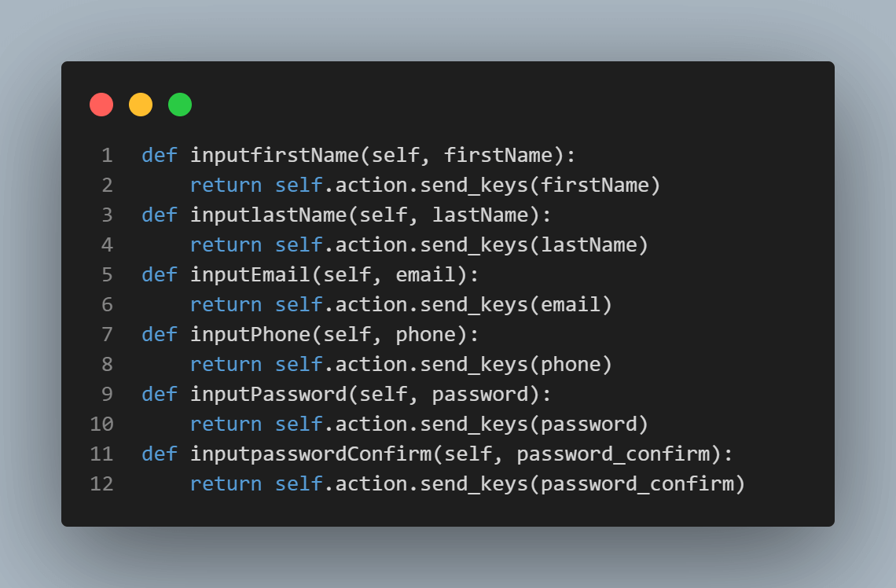Click the inputEmail function name
The height and width of the screenshot is (588, 896).
(x=250, y=275)
